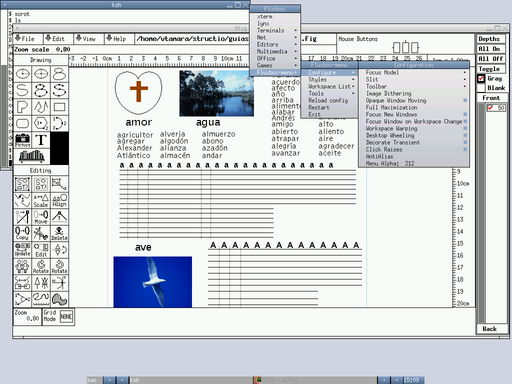The image size is (512, 384).
Task: Toggle Desktop Wheeling option
Action: point(414,135)
